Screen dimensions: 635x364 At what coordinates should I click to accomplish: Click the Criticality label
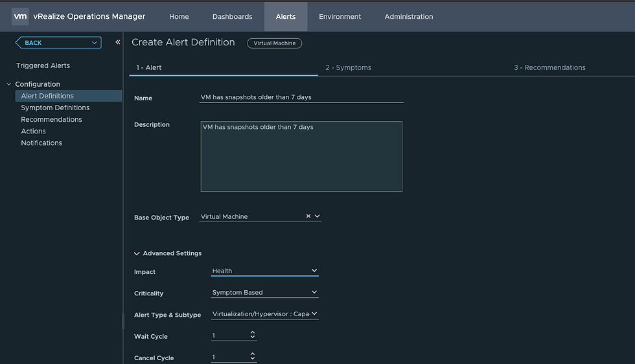point(148,293)
